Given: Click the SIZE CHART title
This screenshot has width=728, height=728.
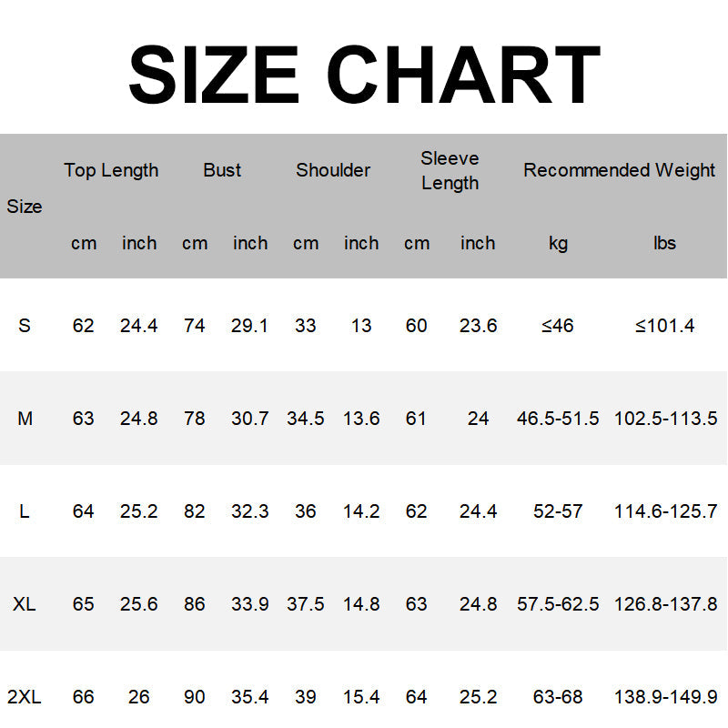Looking at the screenshot, I should 364,75.
